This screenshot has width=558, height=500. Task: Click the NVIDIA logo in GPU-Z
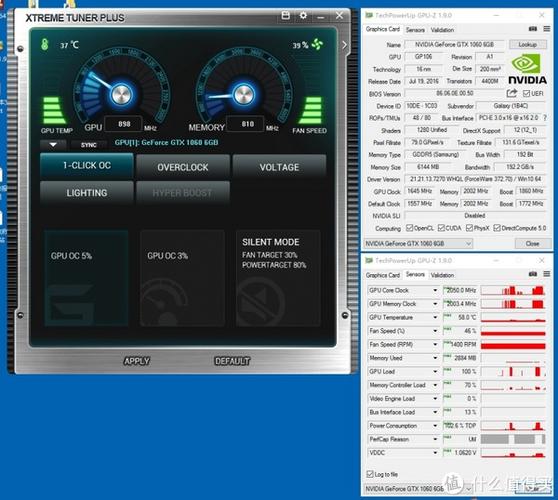point(527,69)
